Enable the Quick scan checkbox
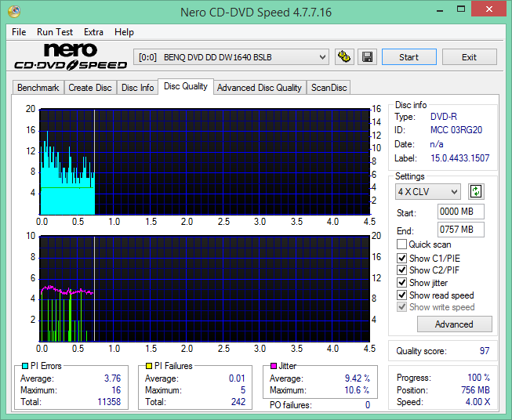 coord(401,244)
